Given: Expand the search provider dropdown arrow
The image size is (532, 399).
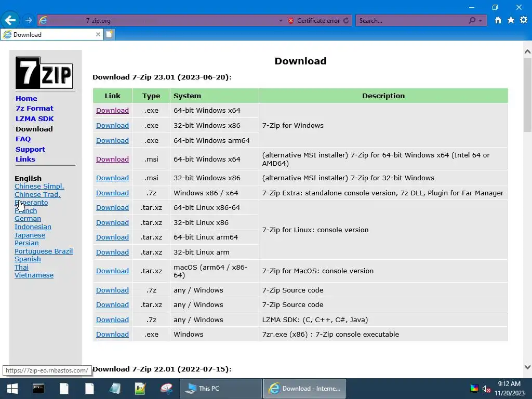Looking at the screenshot, I should click(481, 21).
